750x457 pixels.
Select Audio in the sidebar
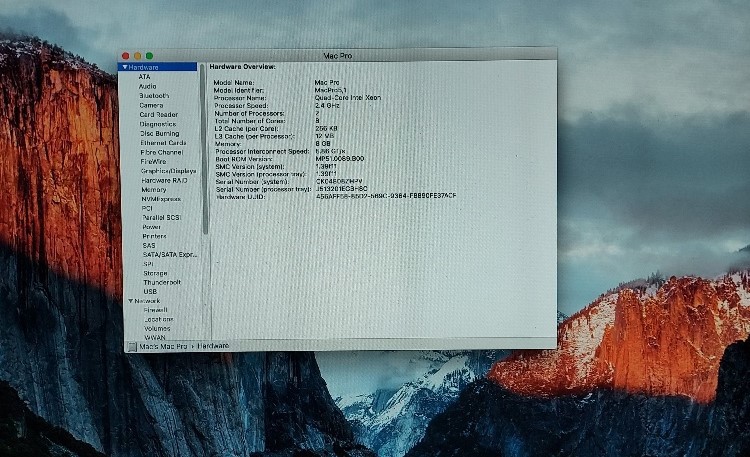pyautogui.click(x=147, y=86)
